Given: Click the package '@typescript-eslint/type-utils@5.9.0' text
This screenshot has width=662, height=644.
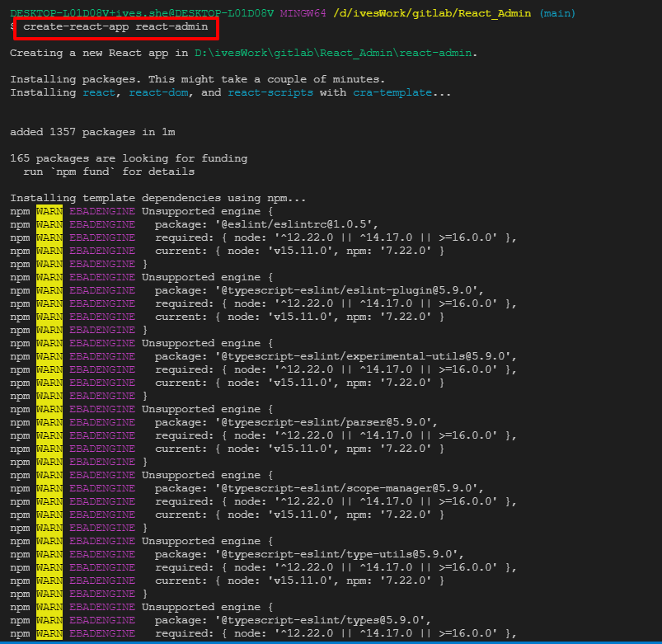Looking at the screenshot, I should [340, 554].
